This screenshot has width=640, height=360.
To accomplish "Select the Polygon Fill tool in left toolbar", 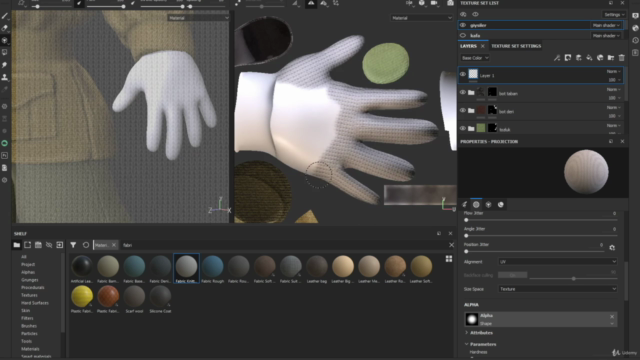I will pos(4,53).
